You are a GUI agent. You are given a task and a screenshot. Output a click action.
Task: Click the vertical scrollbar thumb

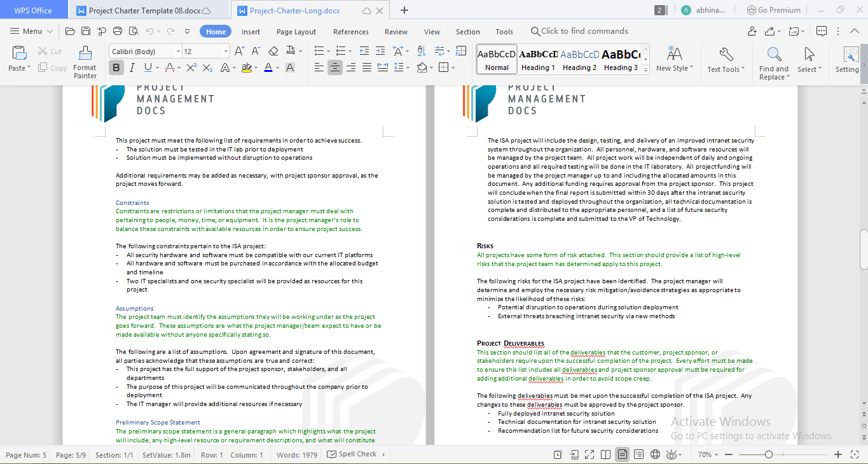(864, 250)
